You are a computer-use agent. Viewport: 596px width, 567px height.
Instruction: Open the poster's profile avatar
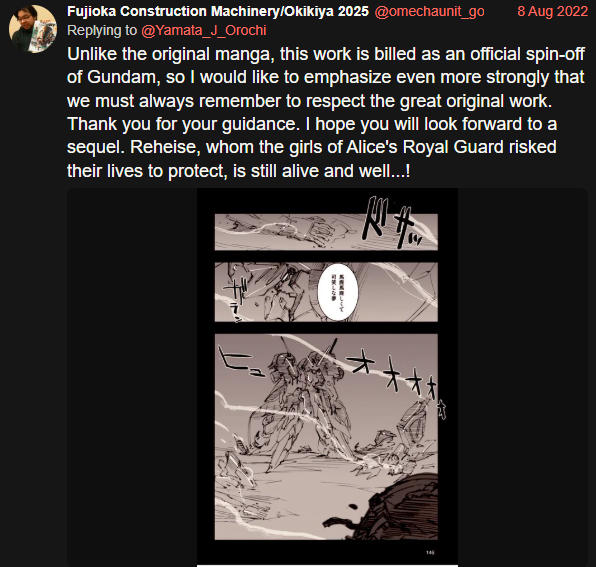(x=33, y=29)
